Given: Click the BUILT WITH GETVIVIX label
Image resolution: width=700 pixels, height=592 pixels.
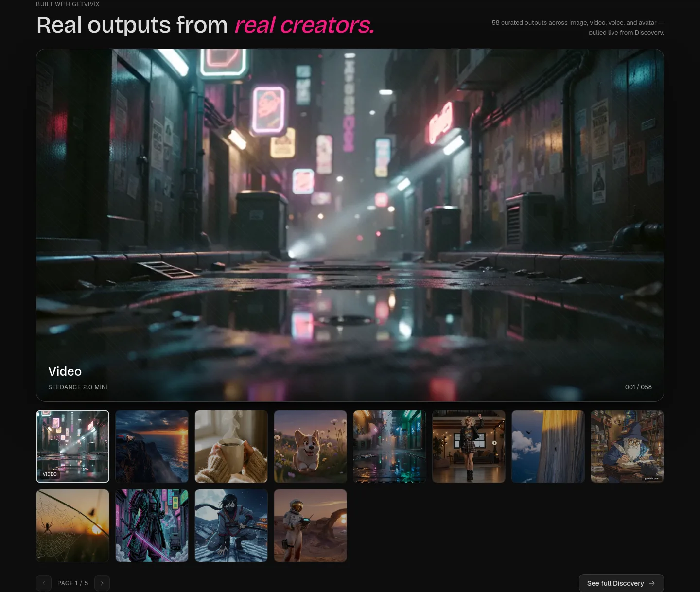Looking at the screenshot, I should [68, 4].
